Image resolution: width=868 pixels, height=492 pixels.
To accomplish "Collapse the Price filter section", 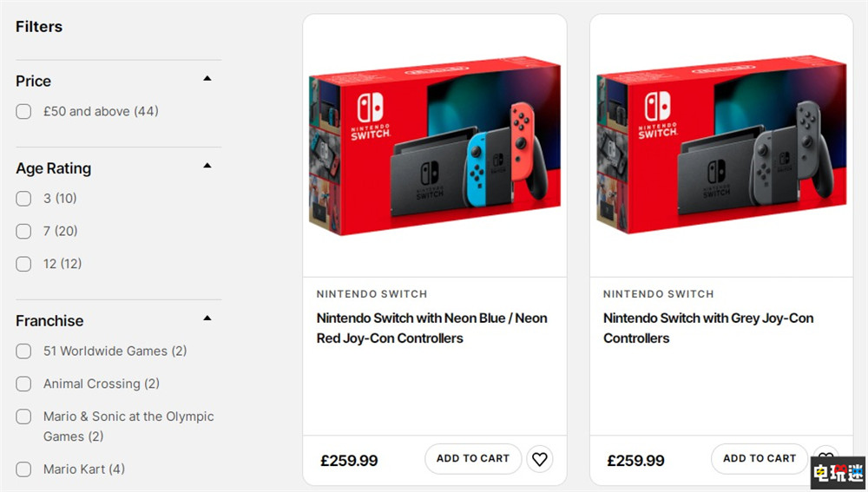I will click(x=207, y=79).
